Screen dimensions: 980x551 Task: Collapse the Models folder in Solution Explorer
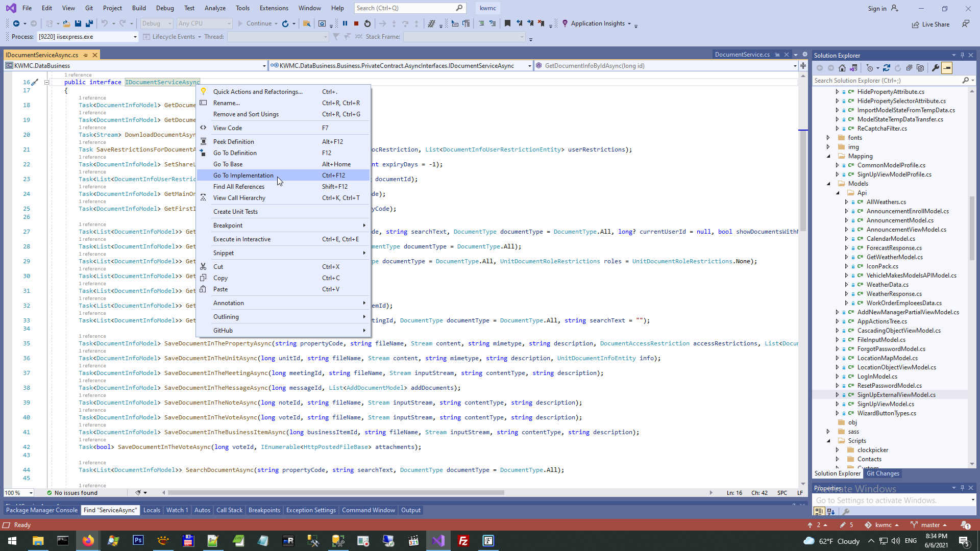coord(828,184)
